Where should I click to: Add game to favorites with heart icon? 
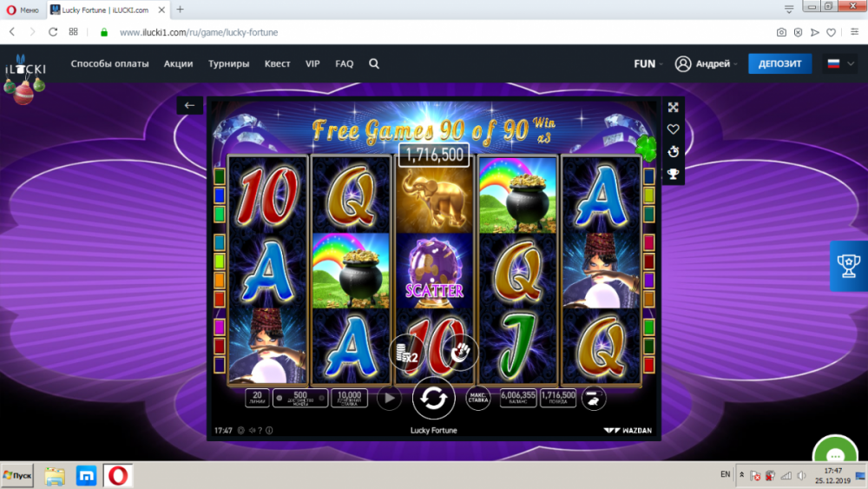674,129
